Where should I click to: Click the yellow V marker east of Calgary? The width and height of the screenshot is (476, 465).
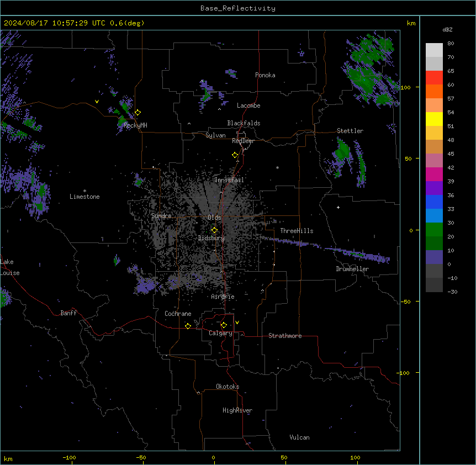click(237, 323)
